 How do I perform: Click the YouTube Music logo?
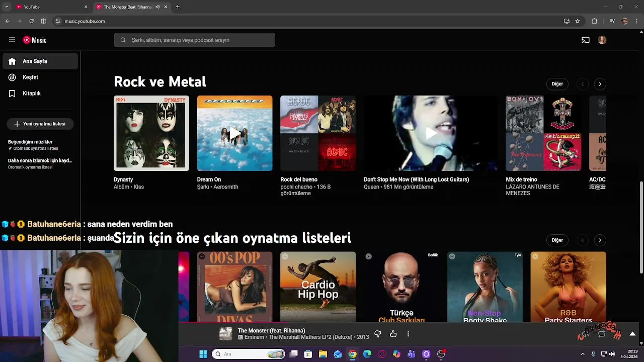tap(35, 40)
